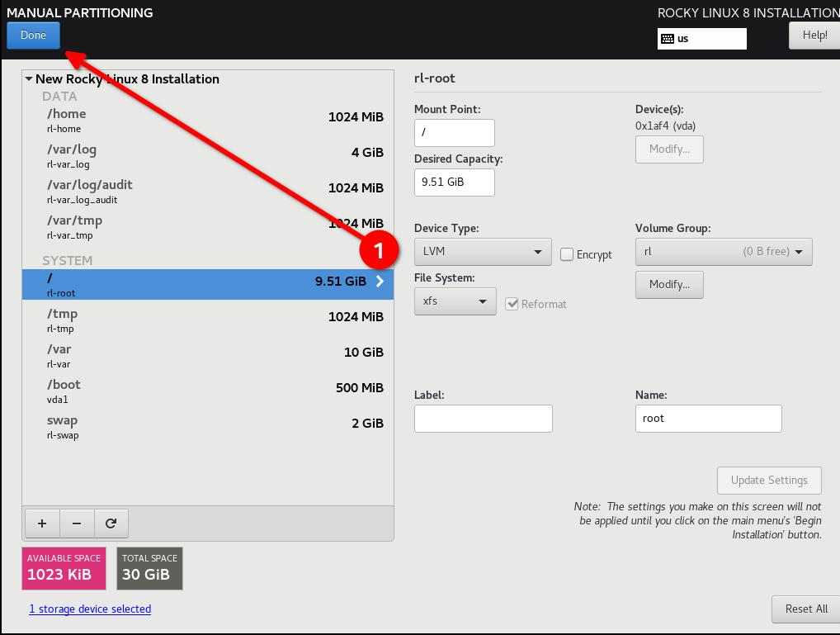Click the Done button
The image size is (840, 635).
pyautogui.click(x=33, y=35)
